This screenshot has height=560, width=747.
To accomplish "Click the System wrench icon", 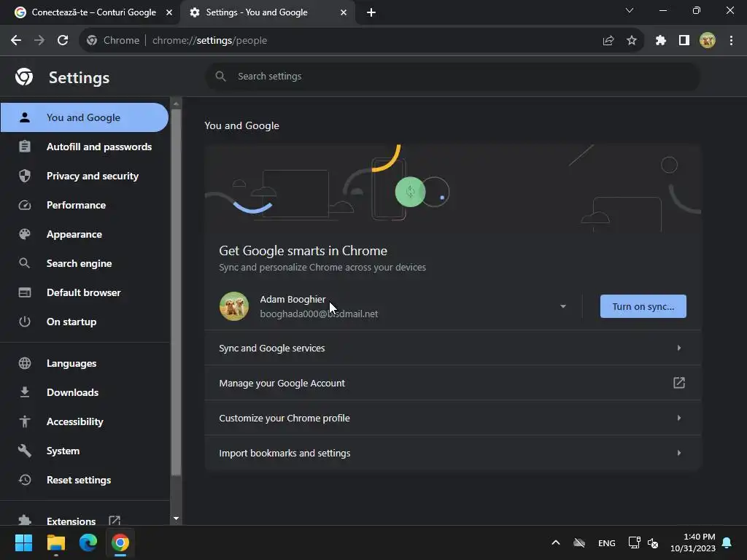I will tap(25, 451).
